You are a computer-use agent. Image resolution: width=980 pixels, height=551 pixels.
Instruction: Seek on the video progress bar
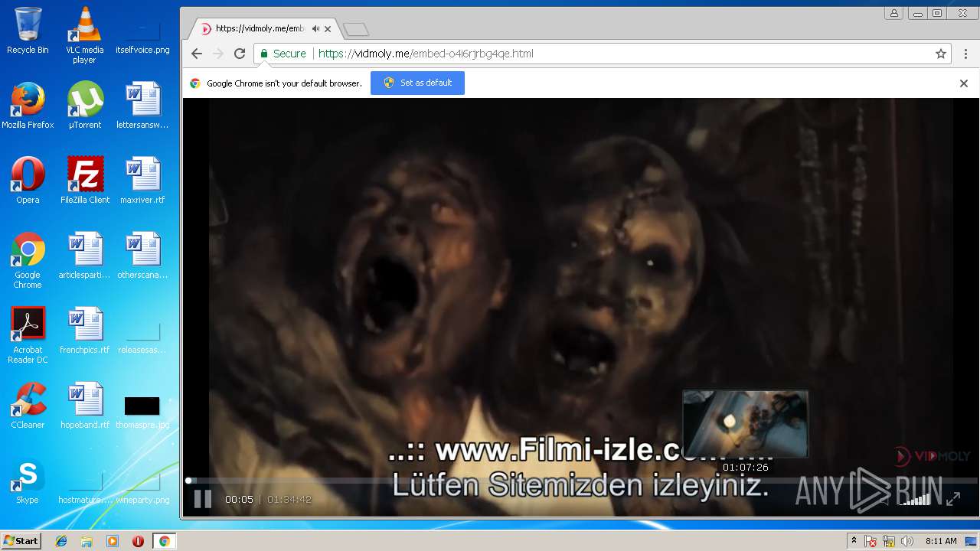582,481
